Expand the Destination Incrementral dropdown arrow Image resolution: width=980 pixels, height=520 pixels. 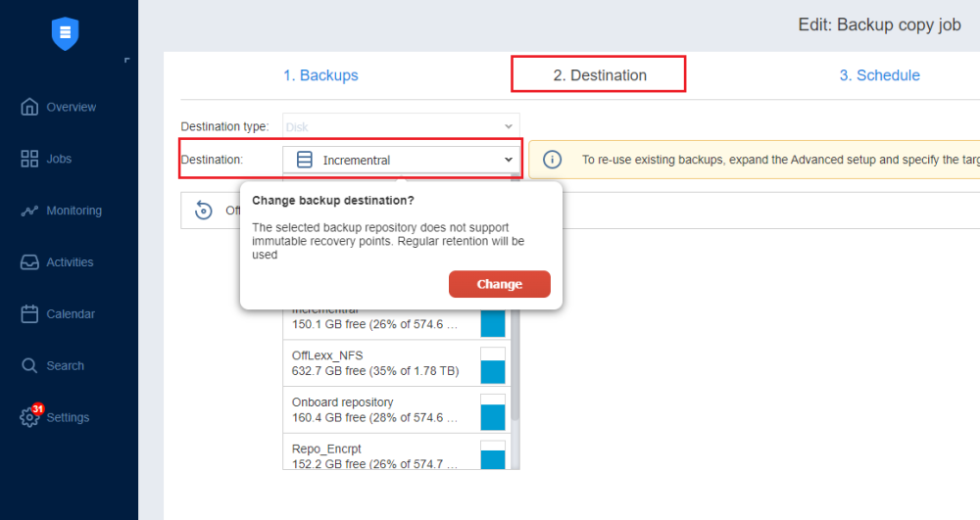(x=508, y=160)
